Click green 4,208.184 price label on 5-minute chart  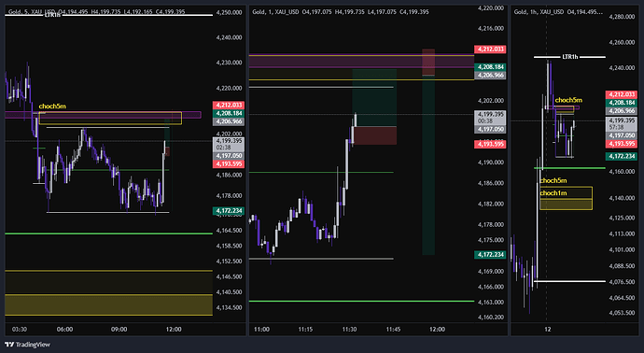[229, 113]
